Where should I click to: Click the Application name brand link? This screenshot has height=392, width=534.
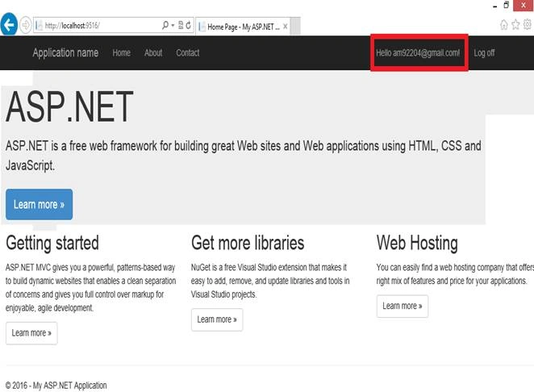[65, 52]
